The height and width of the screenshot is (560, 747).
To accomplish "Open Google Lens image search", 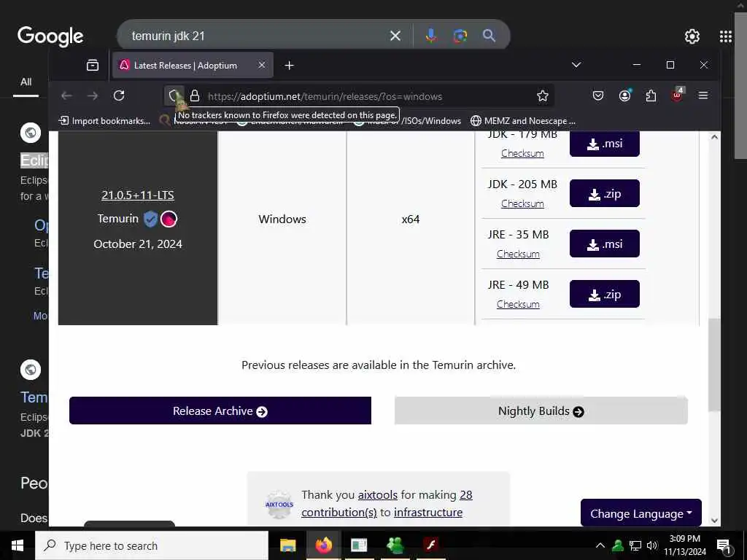I will click(x=460, y=36).
